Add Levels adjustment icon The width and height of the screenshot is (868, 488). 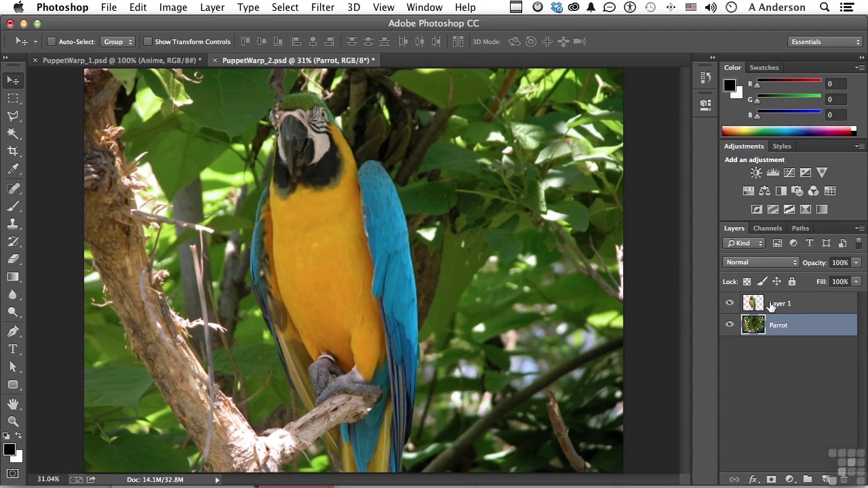click(772, 173)
